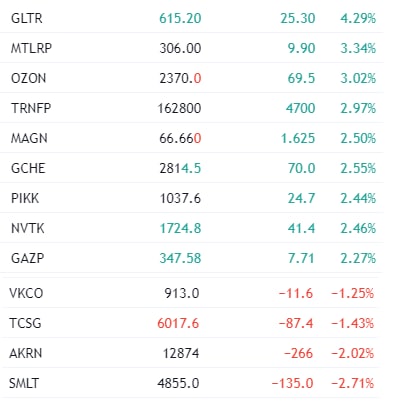The width and height of the screenshot is (397, 406).
Task: Click the PIKK last price 1037.6
Action: coord(180,198)
